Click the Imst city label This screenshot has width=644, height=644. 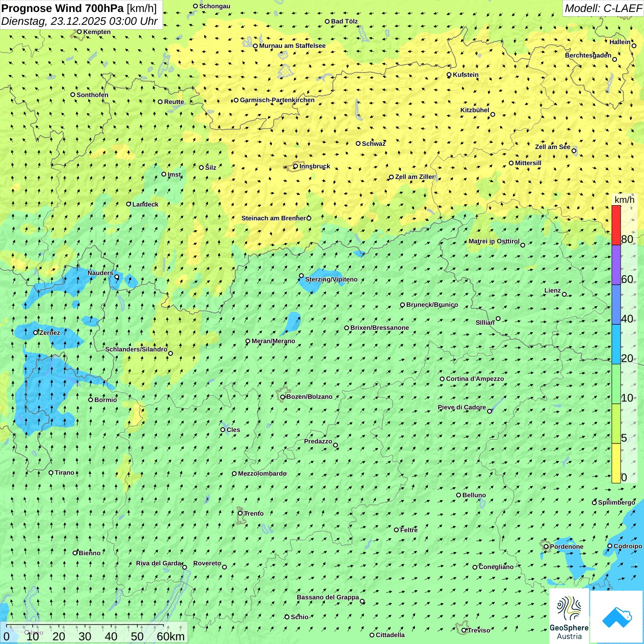(174, 174)
